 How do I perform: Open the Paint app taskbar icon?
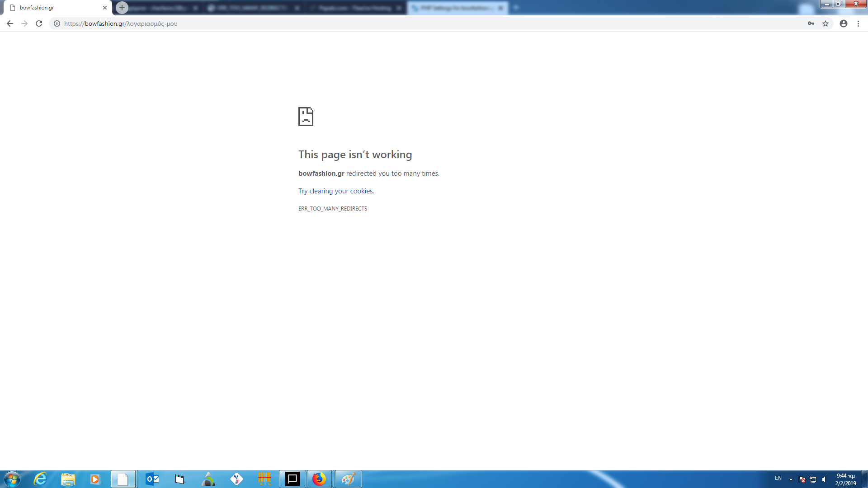348,479
